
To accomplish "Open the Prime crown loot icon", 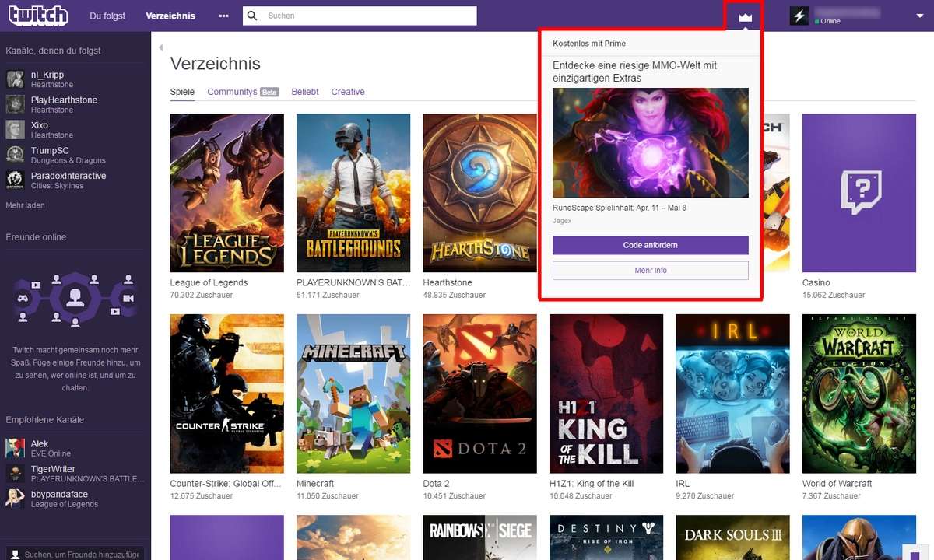I will 746,16.
